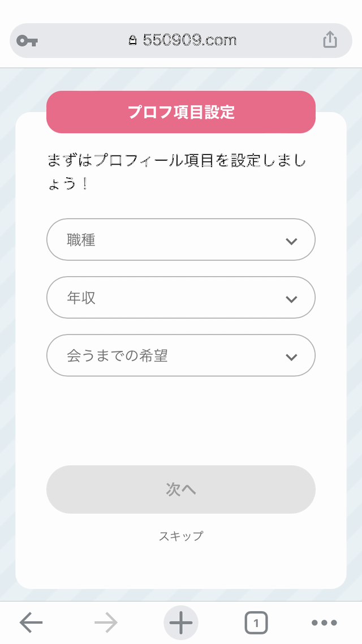
Task: Open the 職種 dropdown
Action: tap(170, 240)
